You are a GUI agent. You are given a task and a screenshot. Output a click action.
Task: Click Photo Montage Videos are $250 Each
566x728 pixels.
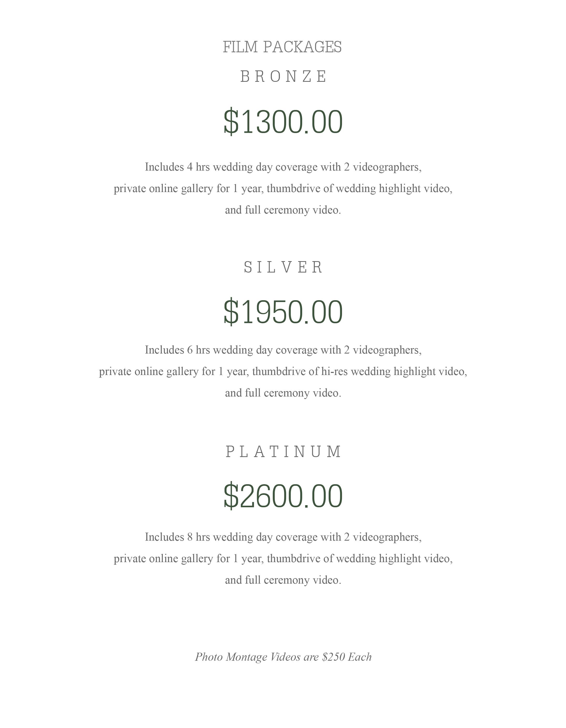pyautogui.click(x=283, y=657)
